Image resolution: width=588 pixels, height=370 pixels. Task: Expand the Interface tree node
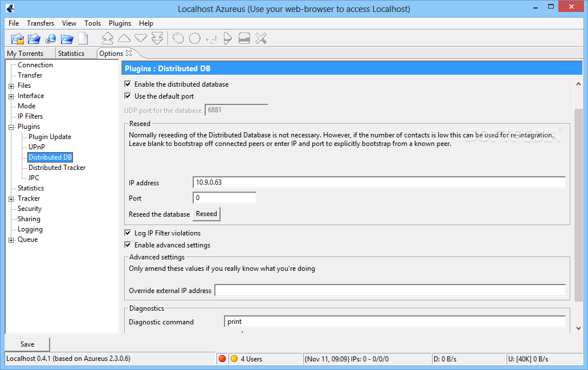point(11,96)
